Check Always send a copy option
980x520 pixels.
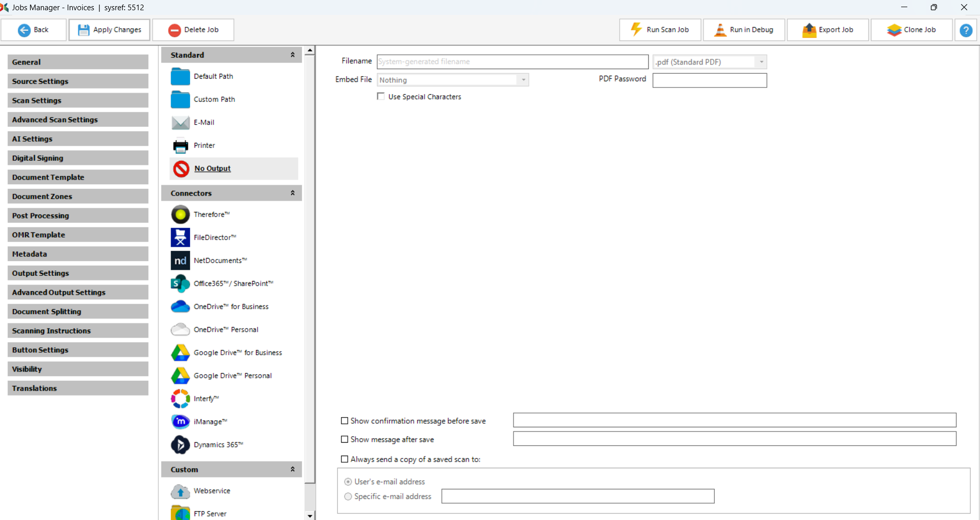point(345,459)
